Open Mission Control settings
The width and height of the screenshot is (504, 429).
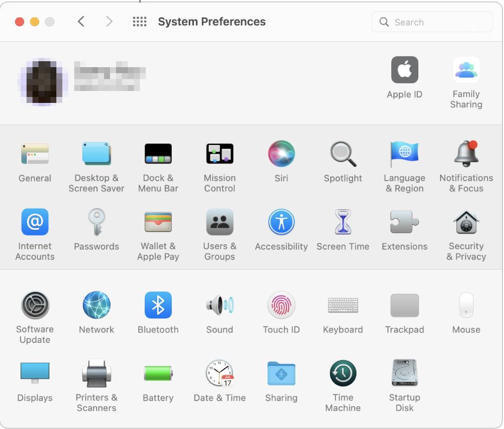220,154
